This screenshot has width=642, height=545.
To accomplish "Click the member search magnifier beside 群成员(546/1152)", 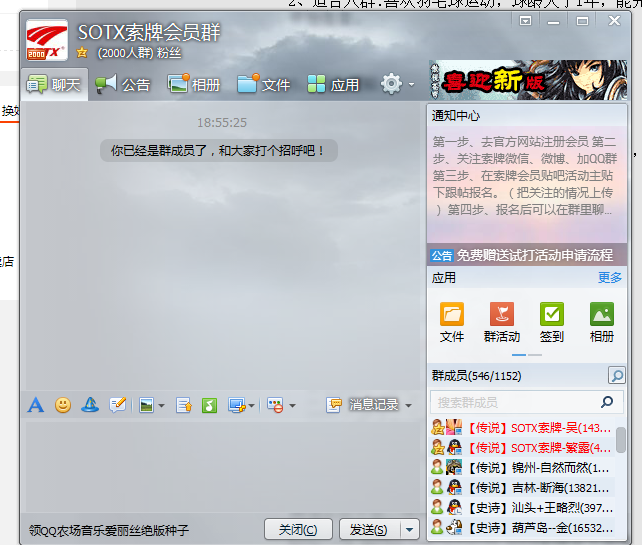I will tap(617, 375).
